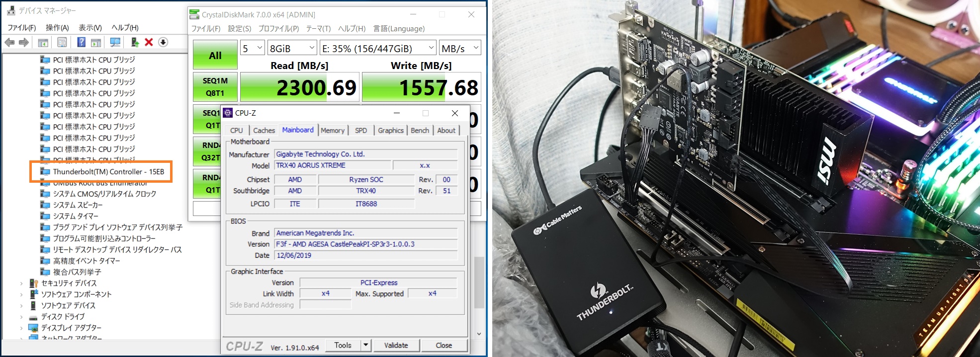
Task: Switch to the About tab in CPU-Z
Action: point(446,131)
